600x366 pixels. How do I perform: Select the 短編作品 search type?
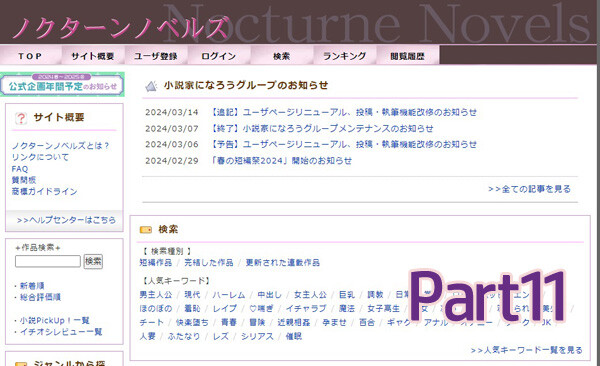(x=156, y=263)
